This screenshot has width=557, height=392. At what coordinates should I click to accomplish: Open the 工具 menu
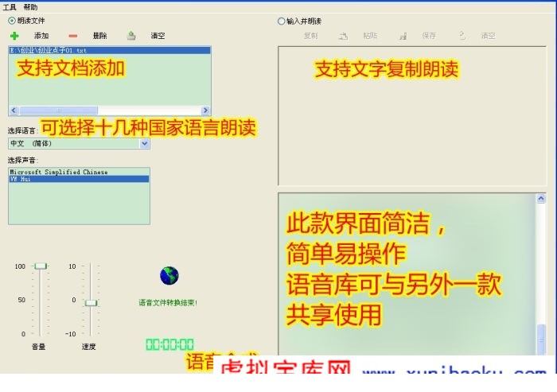pos(10,7)
